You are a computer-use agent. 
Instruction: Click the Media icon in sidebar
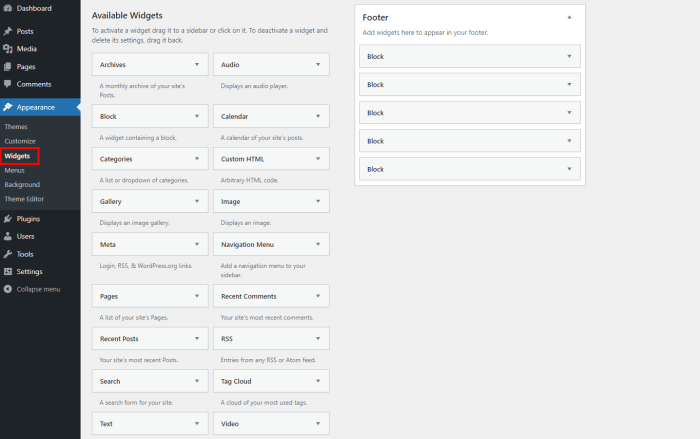(8, 49)
